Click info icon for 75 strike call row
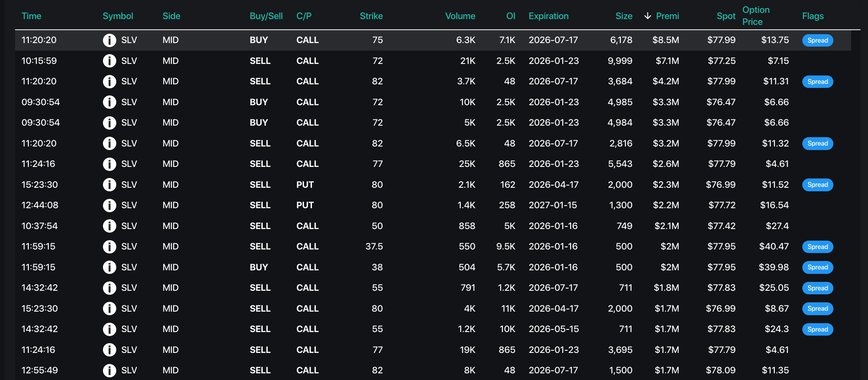 pos(109,40)
